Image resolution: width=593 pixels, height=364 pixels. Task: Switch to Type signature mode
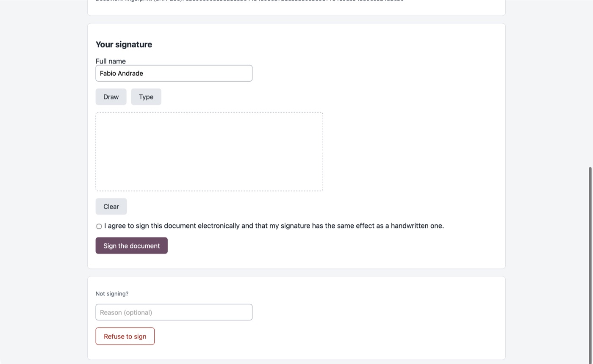tap(146, 97)
